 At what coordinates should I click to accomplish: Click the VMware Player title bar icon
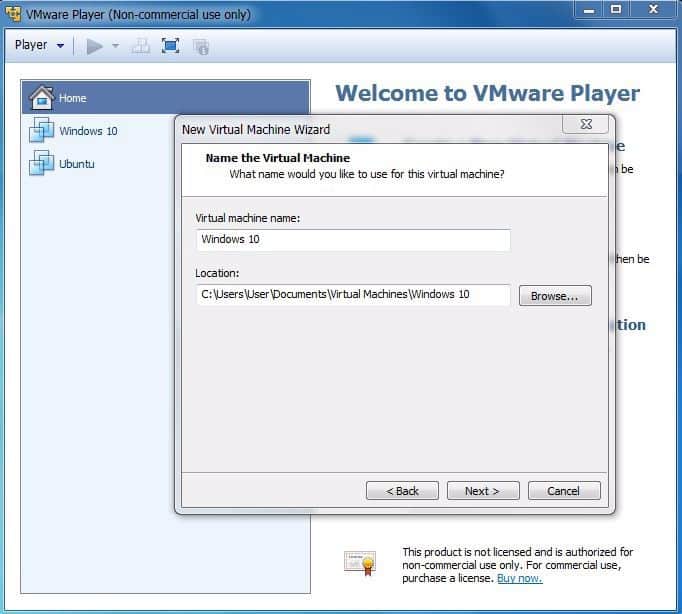[x=13, y=14]
